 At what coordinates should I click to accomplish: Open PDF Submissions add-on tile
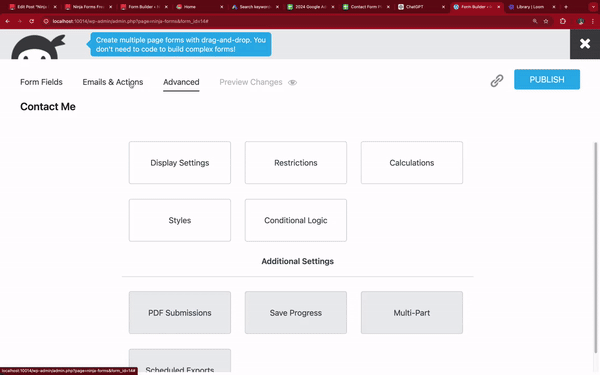pyautogui.click(x=180, y=313)
